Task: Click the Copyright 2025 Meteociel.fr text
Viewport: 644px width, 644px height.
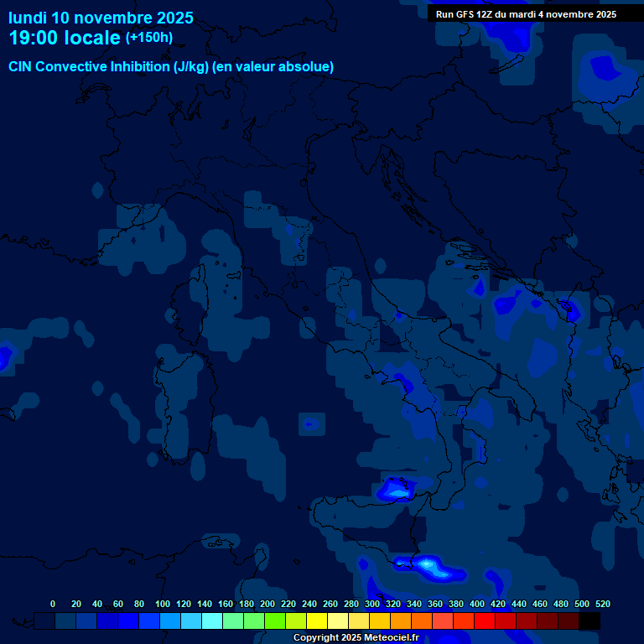Action: (356, 638)
